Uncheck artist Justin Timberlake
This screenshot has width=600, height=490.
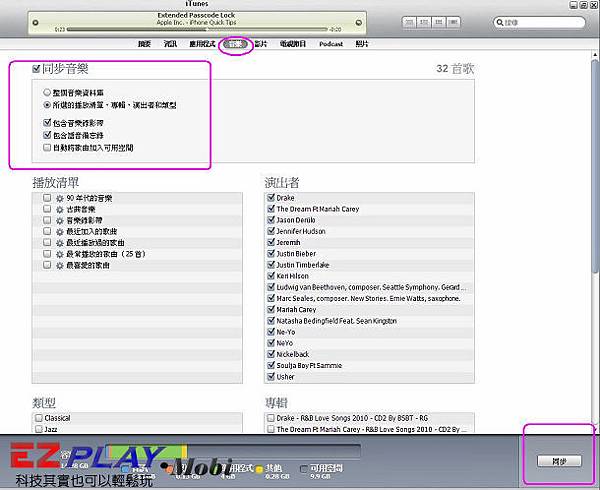271,264
